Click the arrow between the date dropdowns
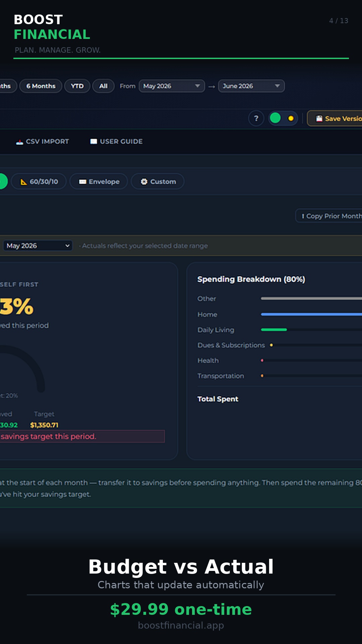 click(x=212, y=87)
